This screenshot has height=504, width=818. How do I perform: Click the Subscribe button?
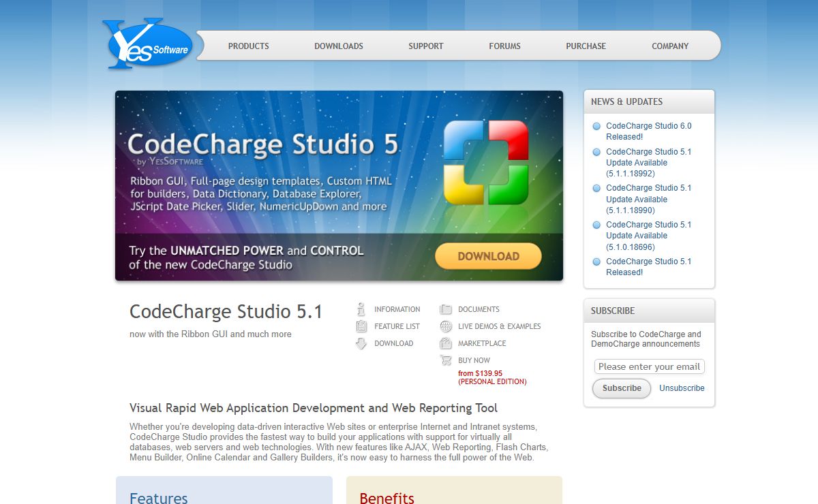pos(622,388)
